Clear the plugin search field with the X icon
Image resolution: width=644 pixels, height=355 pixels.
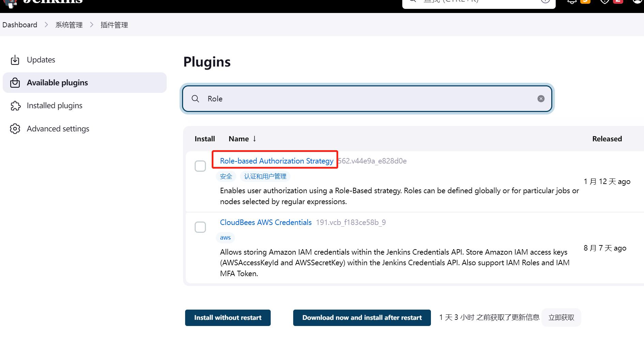(541, 99)
